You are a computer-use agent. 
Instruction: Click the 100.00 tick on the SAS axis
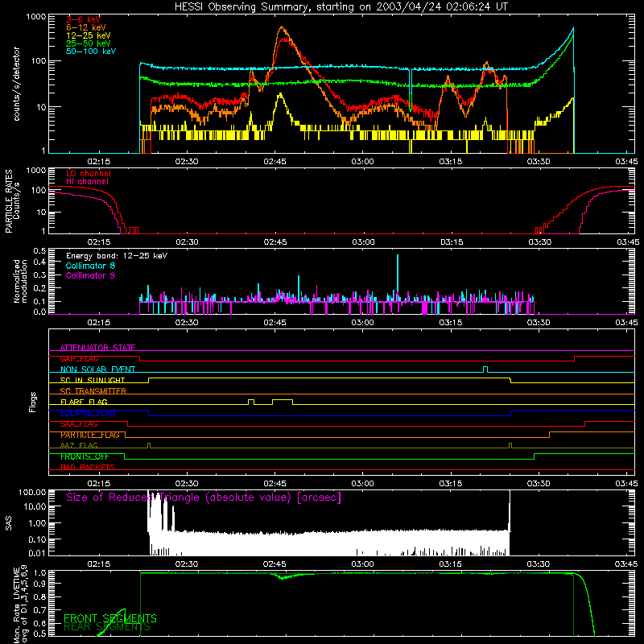pos(32,492)
